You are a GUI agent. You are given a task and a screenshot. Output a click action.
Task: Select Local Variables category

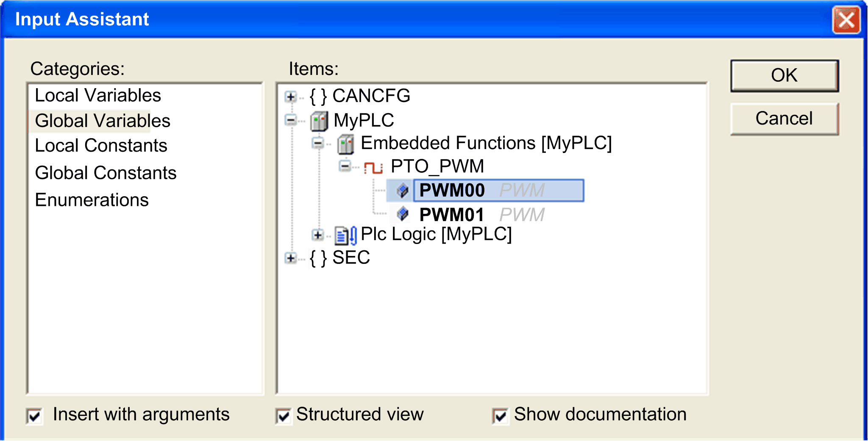(x=98, y=95)
